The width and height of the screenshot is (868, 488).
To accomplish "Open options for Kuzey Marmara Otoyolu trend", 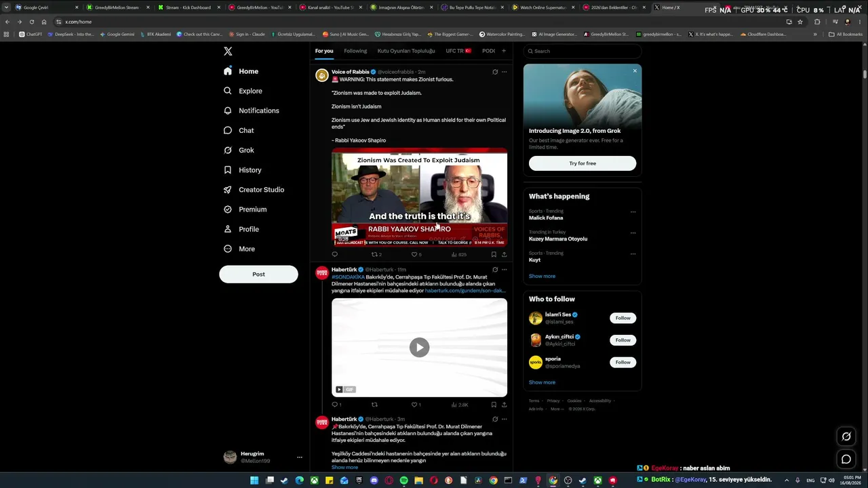I will (x=633, y=233).
